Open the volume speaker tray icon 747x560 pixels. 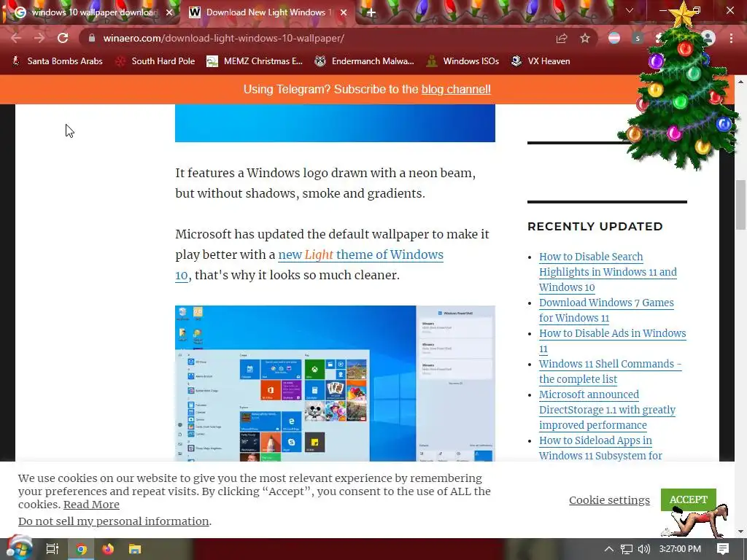pos(644,549)
